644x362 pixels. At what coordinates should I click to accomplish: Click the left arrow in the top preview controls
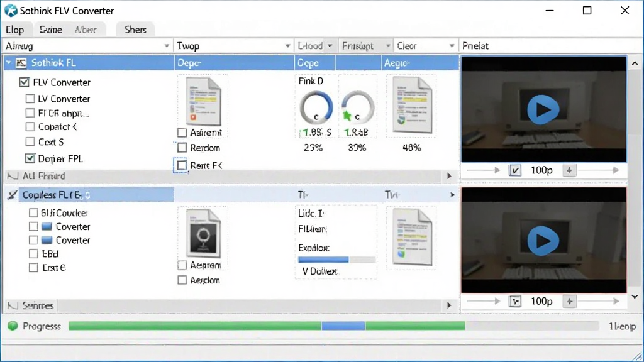click(484, 170)
